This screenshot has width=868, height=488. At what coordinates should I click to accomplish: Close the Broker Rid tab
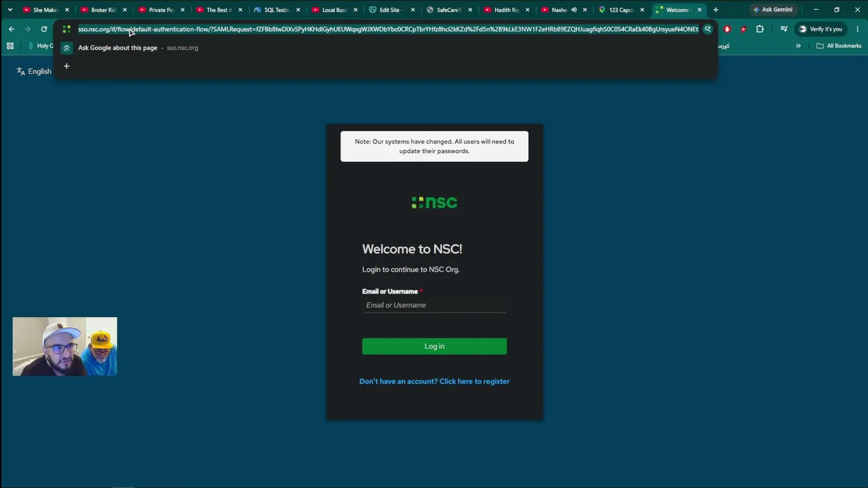(125, 10)
